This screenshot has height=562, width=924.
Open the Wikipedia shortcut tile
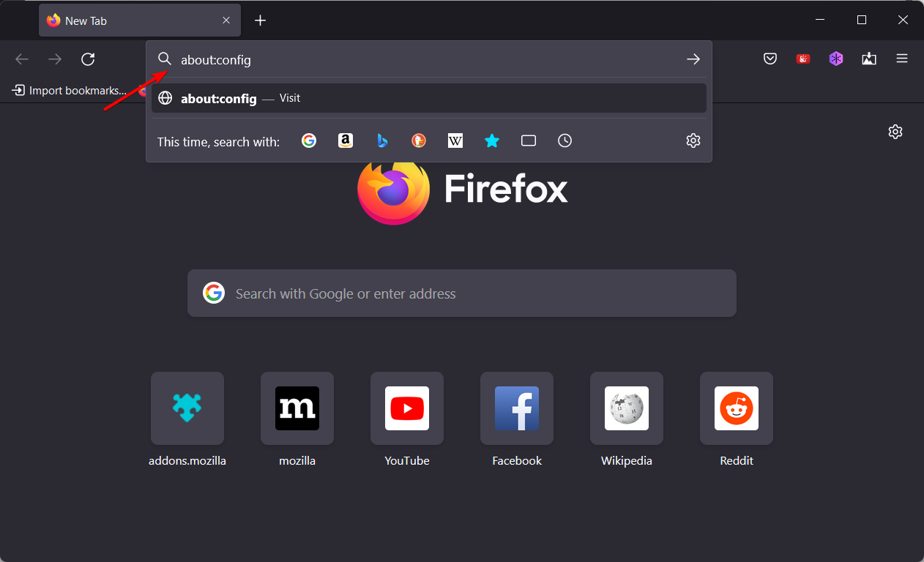tap(627, 408)
